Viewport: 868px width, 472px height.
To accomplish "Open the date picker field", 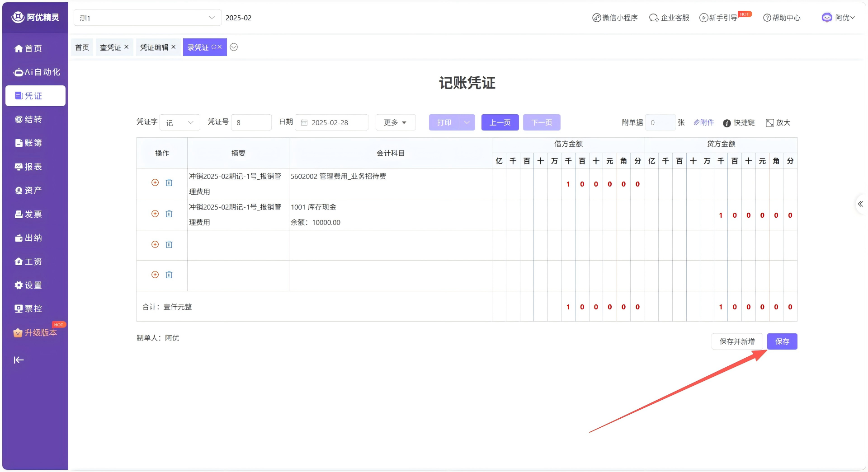I will click(x=331, y=122).
